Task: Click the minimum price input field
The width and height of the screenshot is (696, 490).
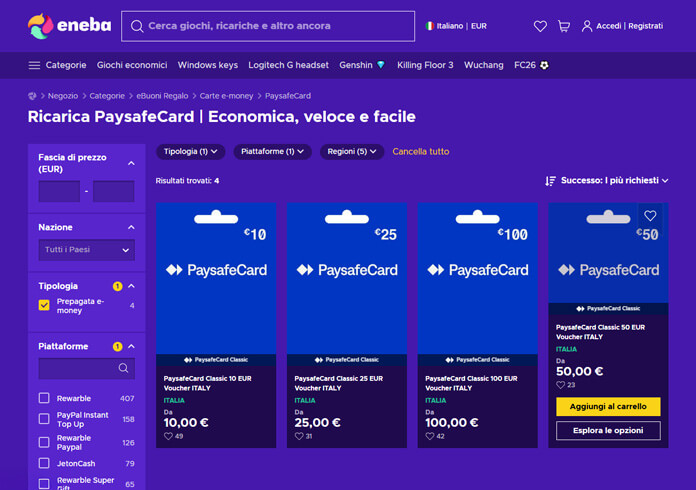Action: (x=59, y=191)
